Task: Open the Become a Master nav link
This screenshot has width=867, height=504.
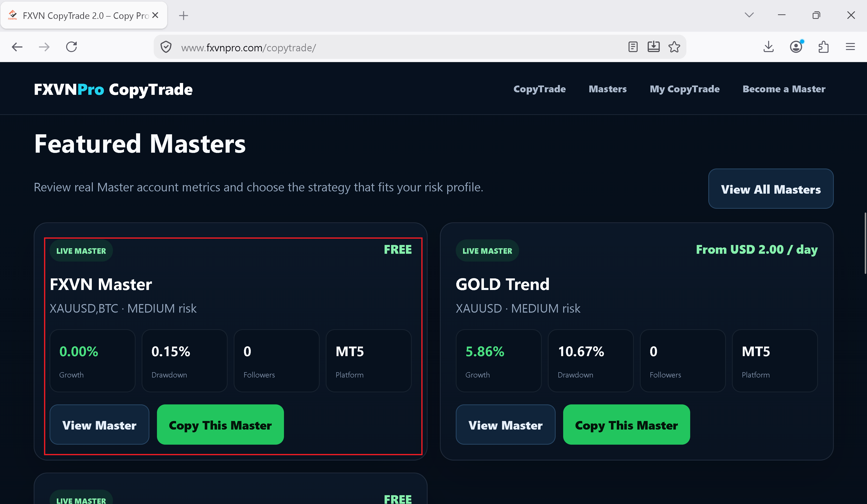Action: point(784,89)
